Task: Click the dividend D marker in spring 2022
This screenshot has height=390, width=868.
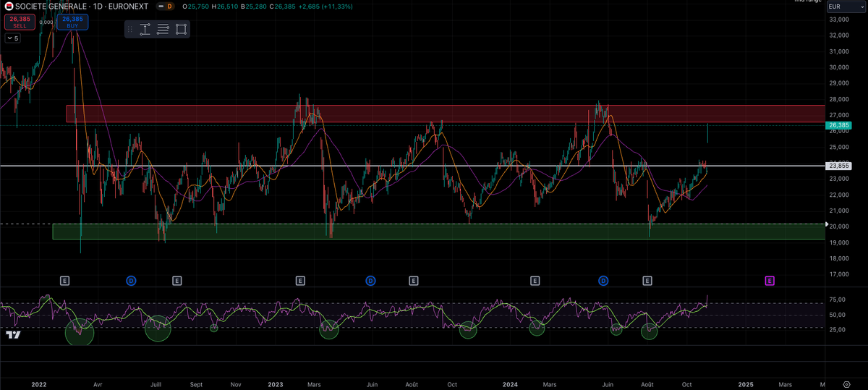Action: tap(131, 280)
